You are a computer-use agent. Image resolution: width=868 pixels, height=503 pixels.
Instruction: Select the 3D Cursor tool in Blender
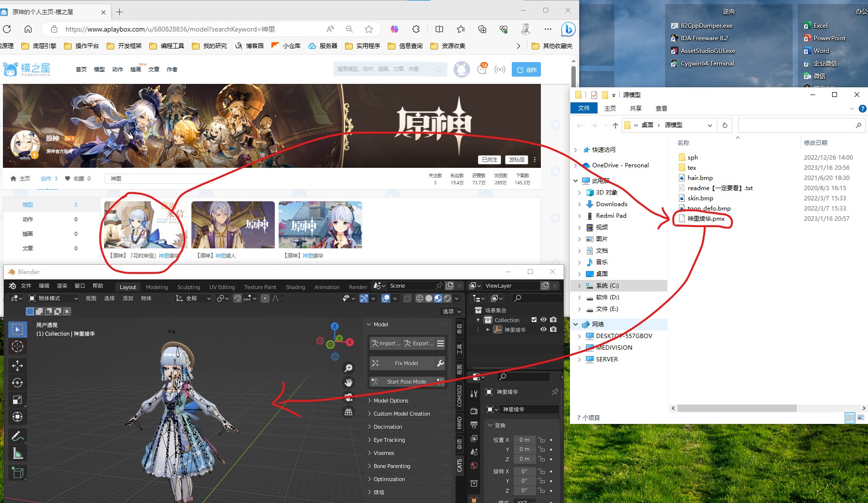(17, 346)
